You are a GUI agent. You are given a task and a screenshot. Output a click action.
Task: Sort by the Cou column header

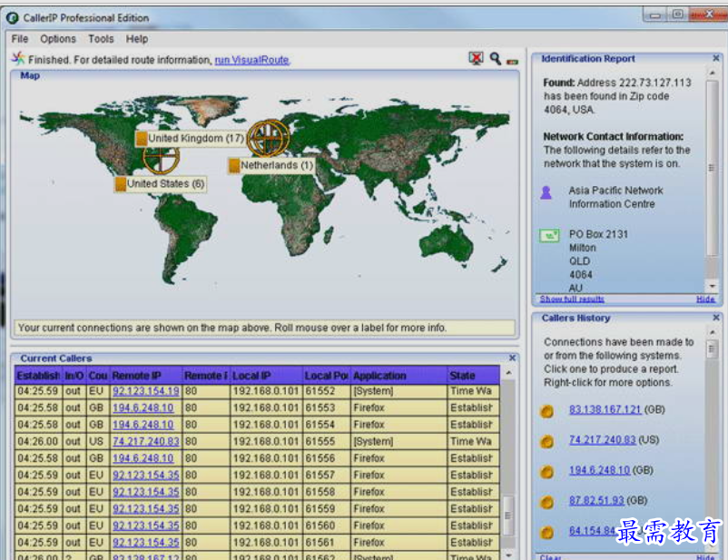point(98,375)
